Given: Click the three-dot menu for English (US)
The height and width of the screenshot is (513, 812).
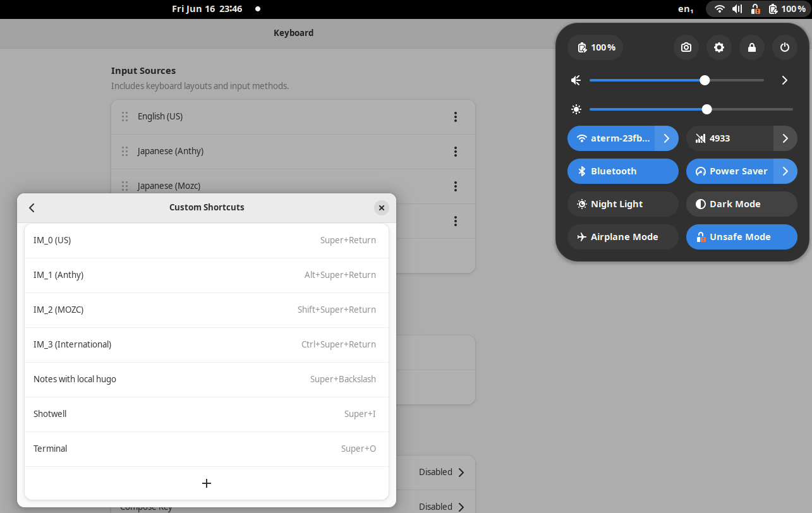Looking at the screenshot, I should (455, 117).
